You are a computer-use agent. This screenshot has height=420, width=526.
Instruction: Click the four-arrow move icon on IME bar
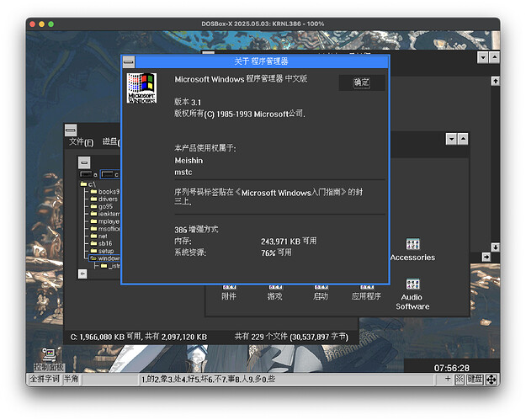pyautogui.click(x=491, y=380)
